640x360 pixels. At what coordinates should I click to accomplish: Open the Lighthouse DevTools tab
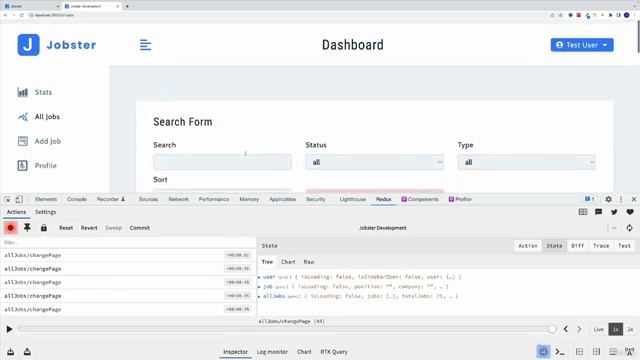point(353,199)
